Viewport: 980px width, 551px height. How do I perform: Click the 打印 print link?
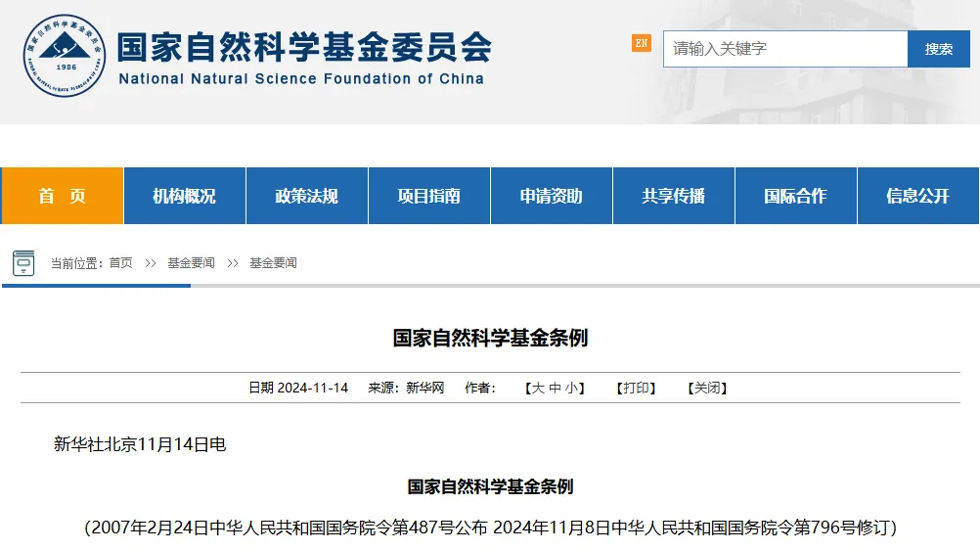coord(636,388)
